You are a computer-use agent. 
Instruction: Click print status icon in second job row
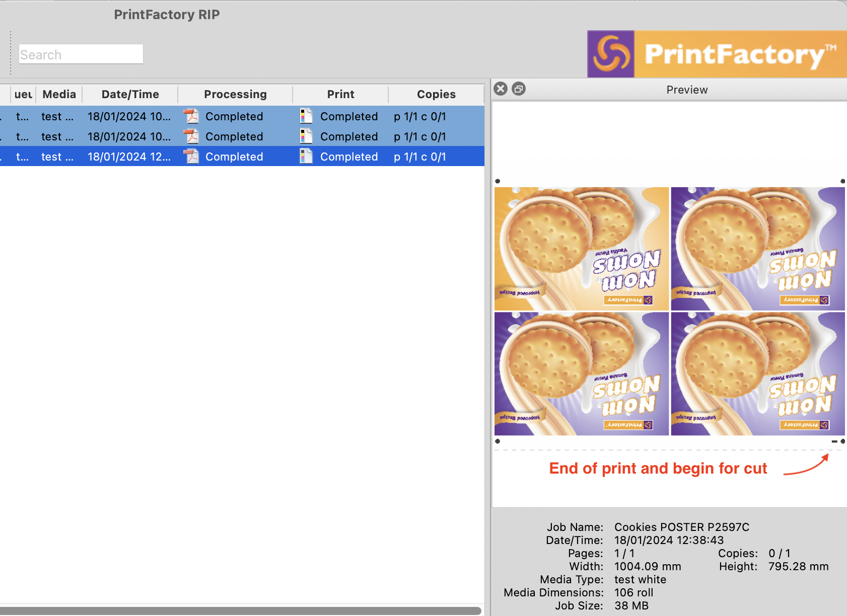tap(306, 136)
